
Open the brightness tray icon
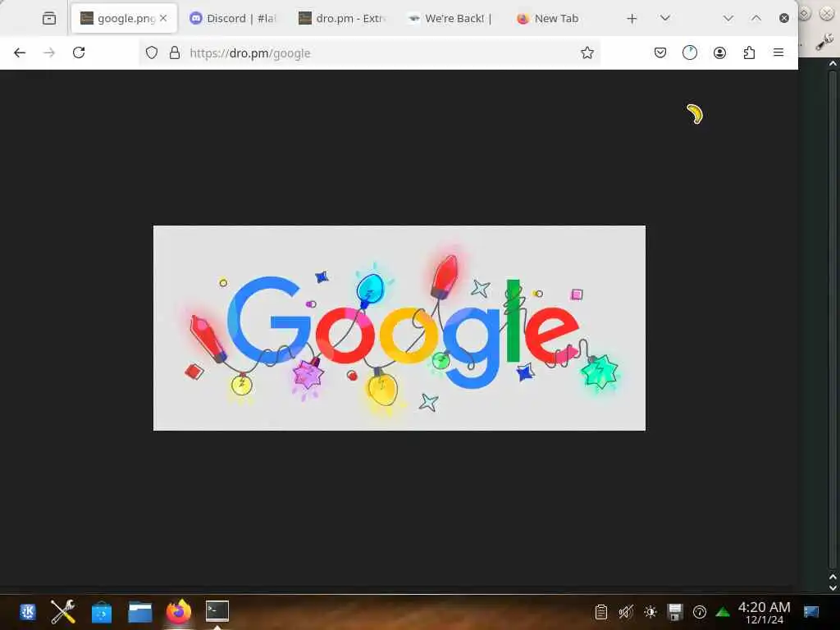[x=651, y=611]
